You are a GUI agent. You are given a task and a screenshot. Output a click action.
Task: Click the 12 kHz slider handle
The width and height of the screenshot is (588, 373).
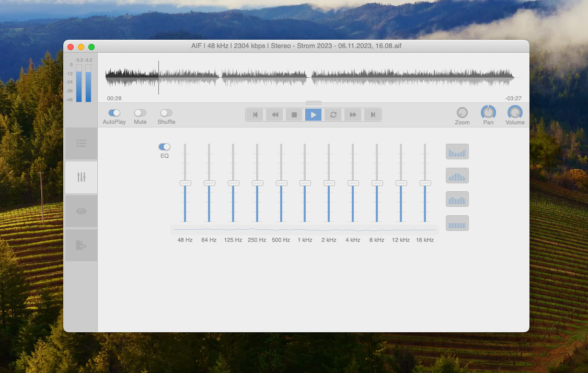tap(401, 183)
